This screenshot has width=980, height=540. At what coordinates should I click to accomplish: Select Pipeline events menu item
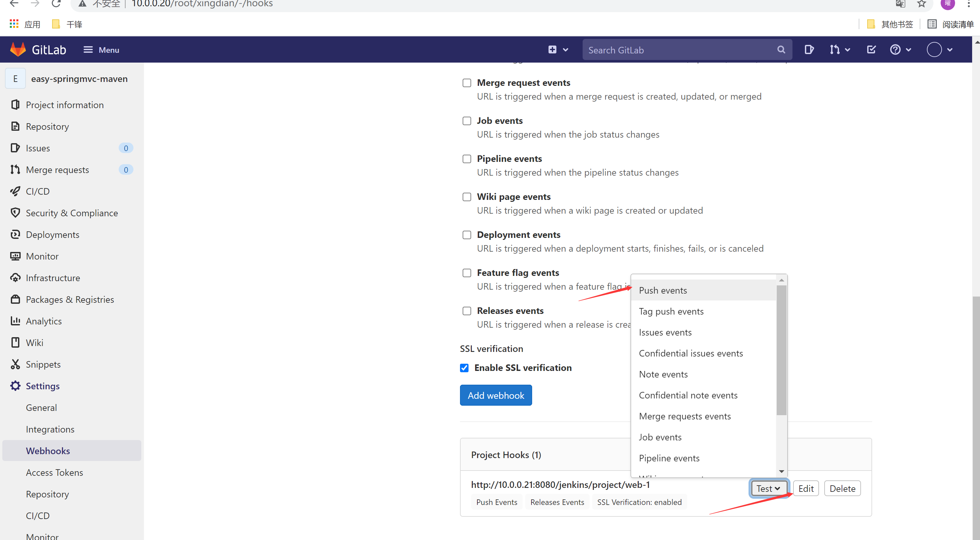pos(669,457)
